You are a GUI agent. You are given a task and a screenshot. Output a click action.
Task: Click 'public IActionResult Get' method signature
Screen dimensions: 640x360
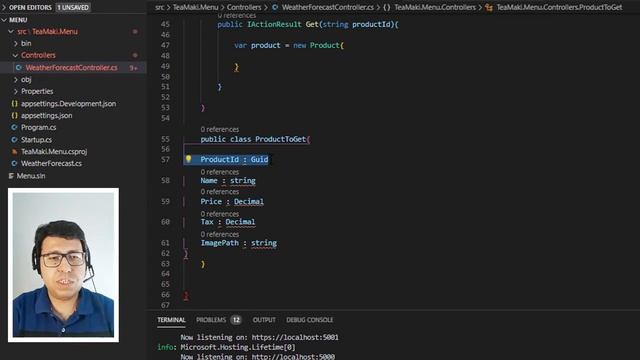click(x=308, y=24)
